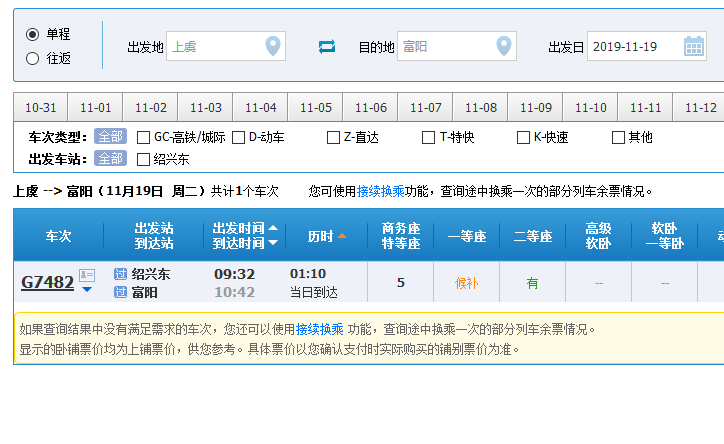This screenshot has width=724, height=444.
Task: Click the 商务座 特等座 column header
Action: tap(401, 236)
